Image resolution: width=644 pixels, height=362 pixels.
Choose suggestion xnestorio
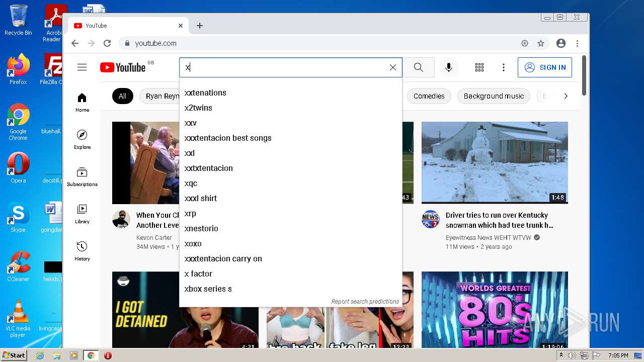pyautogui.click(x=291, y=228)
